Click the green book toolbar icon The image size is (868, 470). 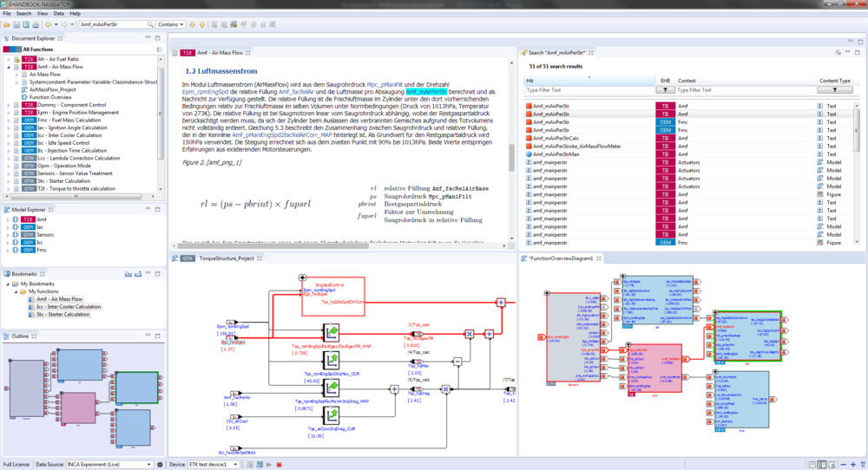pyautogui.click(x=26, y=24)
